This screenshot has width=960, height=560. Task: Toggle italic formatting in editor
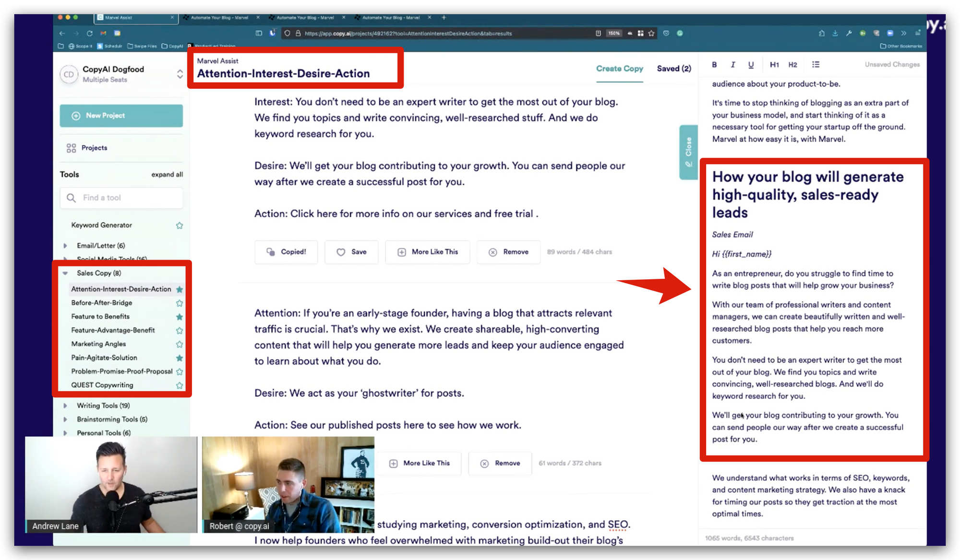pos(732,64)
